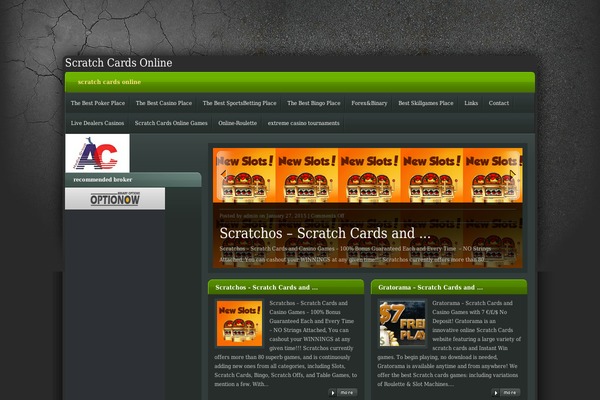Open extreme casino tournaments menu item
Screen dimensions: 600x400
[x=303, y=123]
